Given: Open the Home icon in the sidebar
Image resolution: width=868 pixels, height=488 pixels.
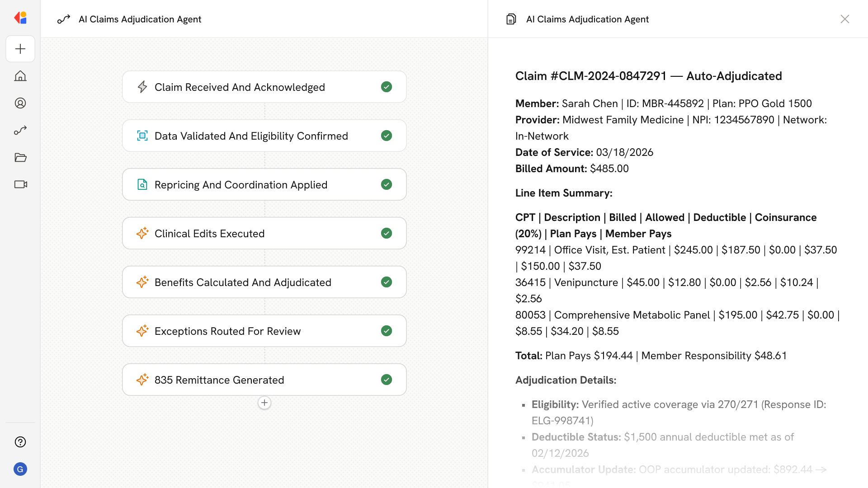Looking at the screenshot, I should coord(20,76).
